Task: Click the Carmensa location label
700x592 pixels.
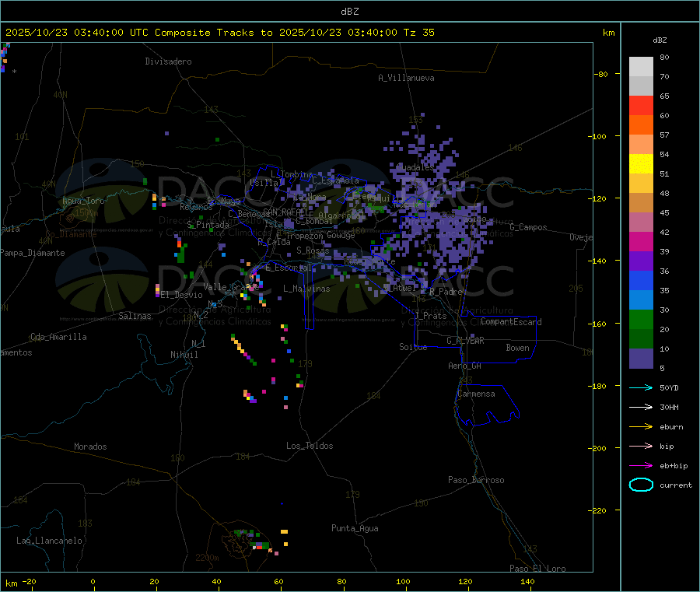Action: (x=476, y=394)
